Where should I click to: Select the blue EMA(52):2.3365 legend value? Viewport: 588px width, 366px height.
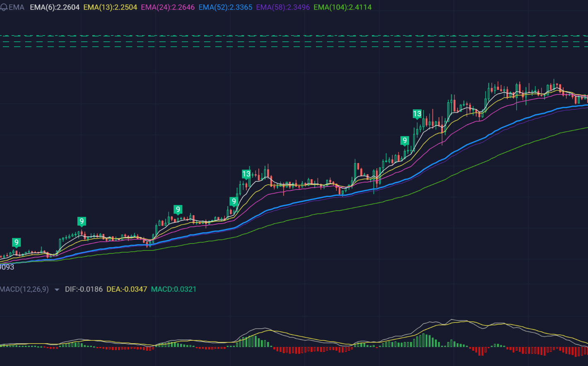click(225, 7)
